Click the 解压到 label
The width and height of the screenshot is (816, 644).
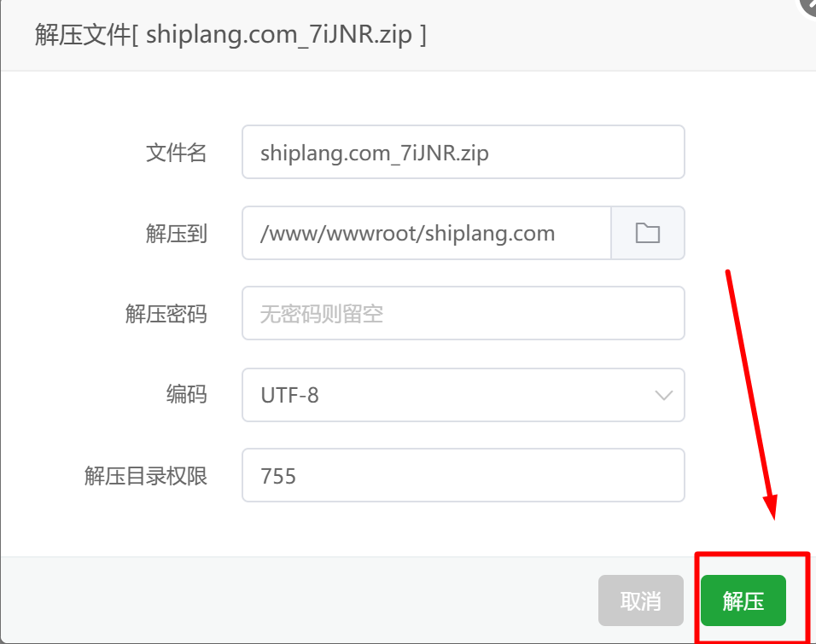click(x=177, y=234)
